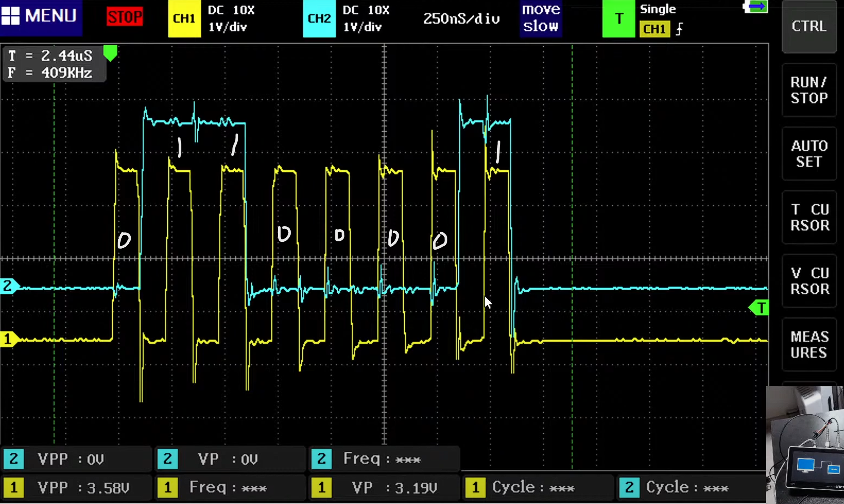
Task: Click the battery status icon
Action: pos(755,7)
